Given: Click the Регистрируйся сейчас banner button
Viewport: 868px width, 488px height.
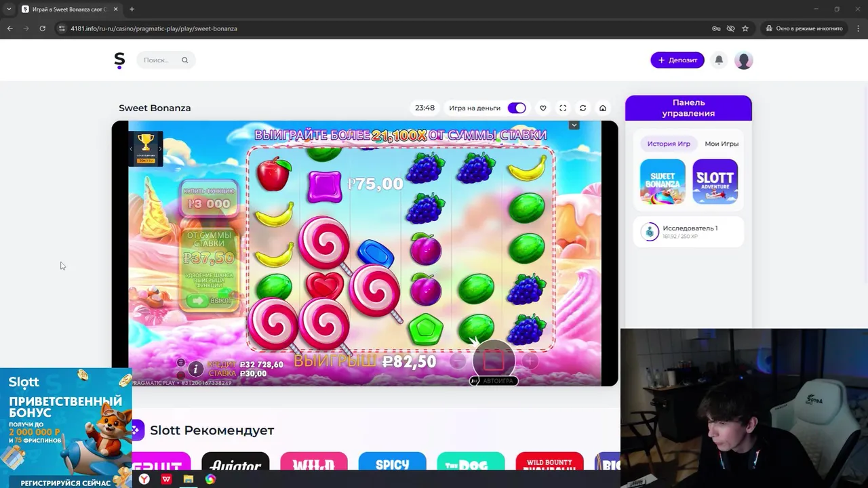Looking at the screenshot, I should [65, 483].
